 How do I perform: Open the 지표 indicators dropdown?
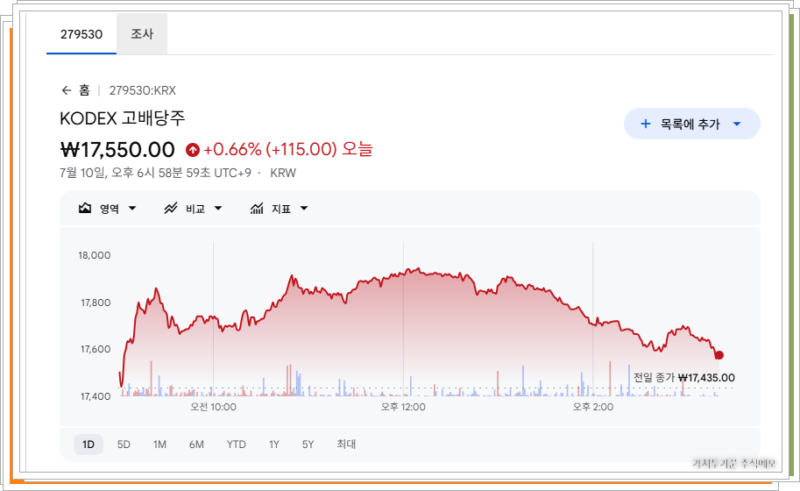[304, 208]
